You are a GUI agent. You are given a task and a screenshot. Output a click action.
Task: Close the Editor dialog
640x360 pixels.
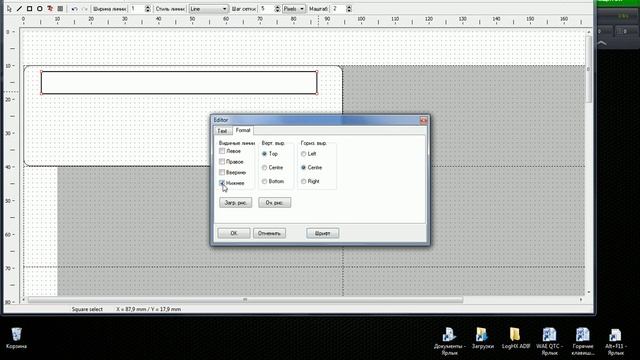pyautogui.click(x=423, y=120)
